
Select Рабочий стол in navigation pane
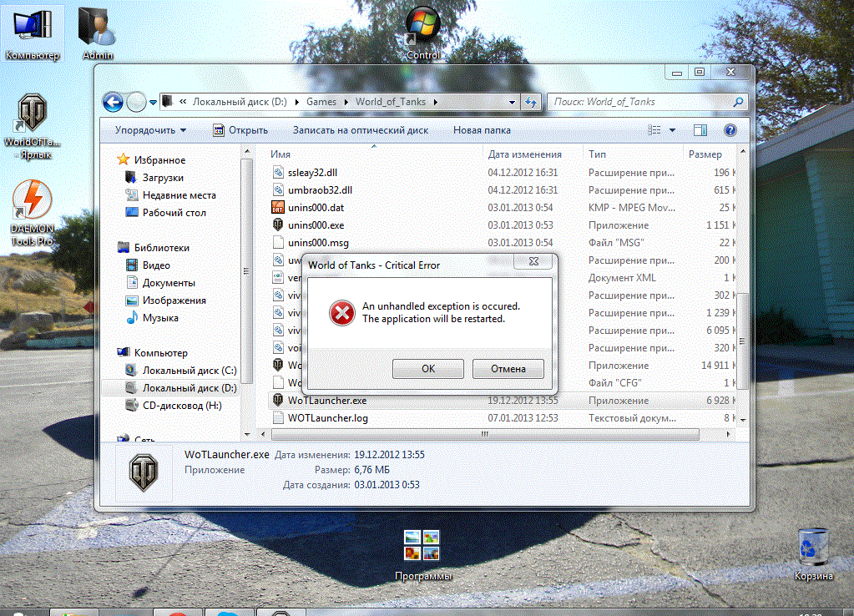[x=165, y=212]
